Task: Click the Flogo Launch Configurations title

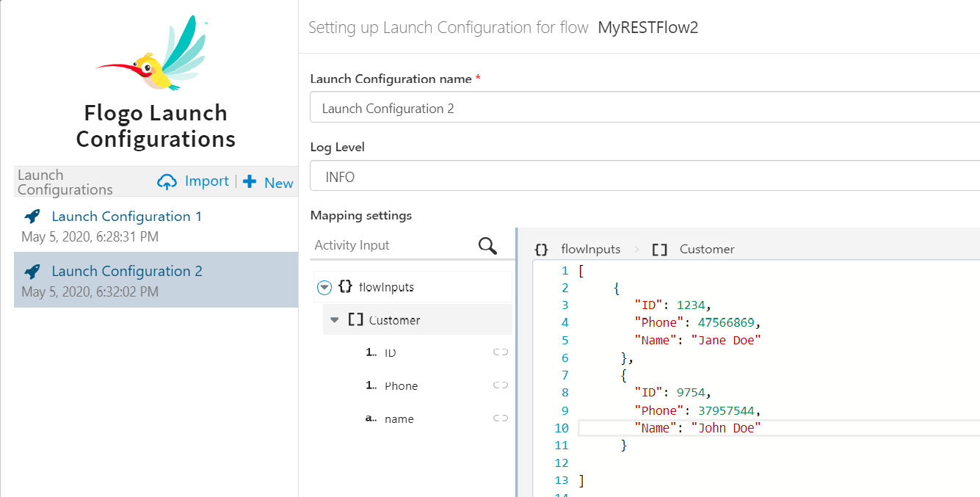Action: [x=156, y=126]
